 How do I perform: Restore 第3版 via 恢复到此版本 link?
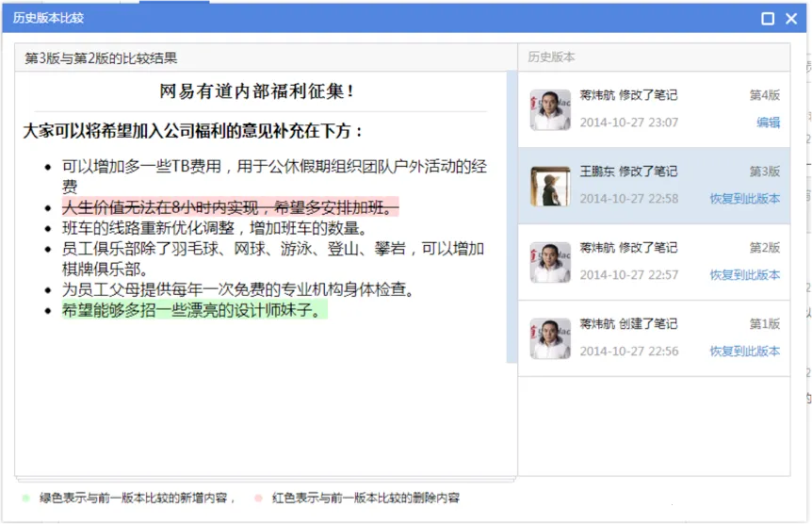point(745,199)
